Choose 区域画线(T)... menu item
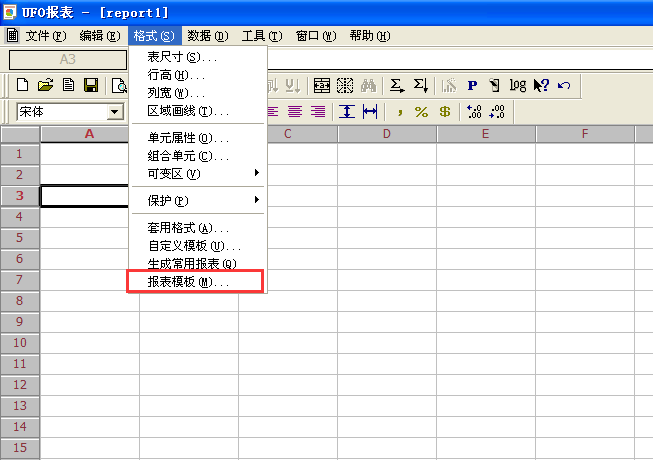 (x=199, y=111)
